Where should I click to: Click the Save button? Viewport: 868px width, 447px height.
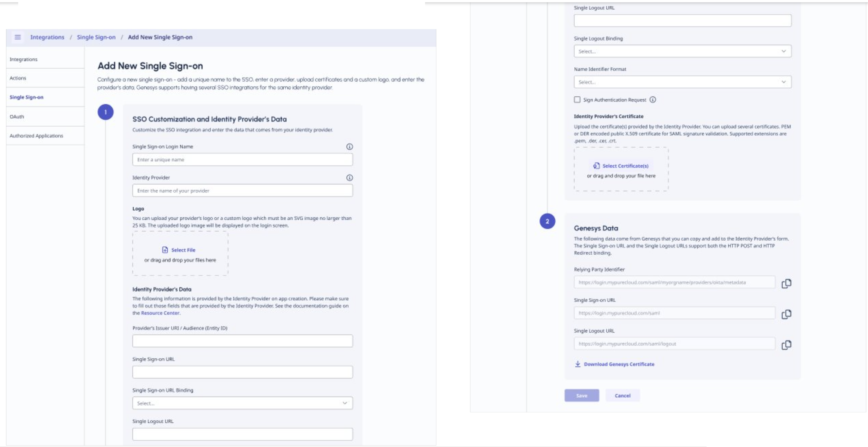pyautogui.click(x=582, y=396)
